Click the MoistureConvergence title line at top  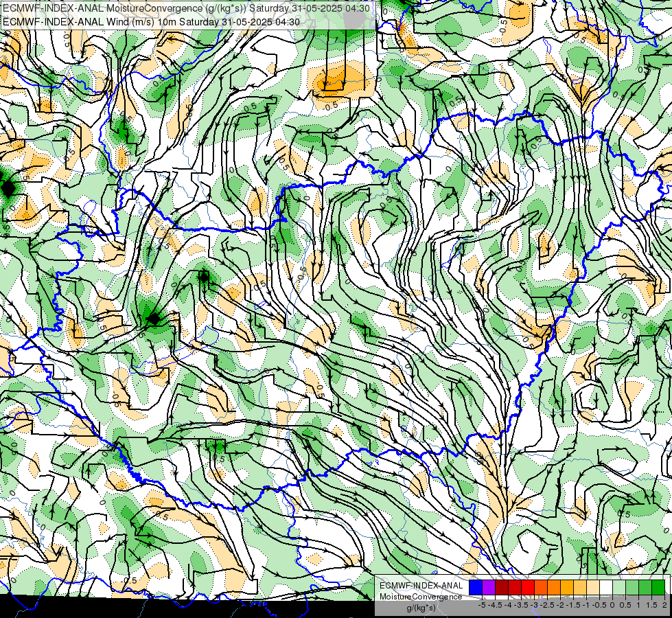pyautogui.click(x=187, y=8)
